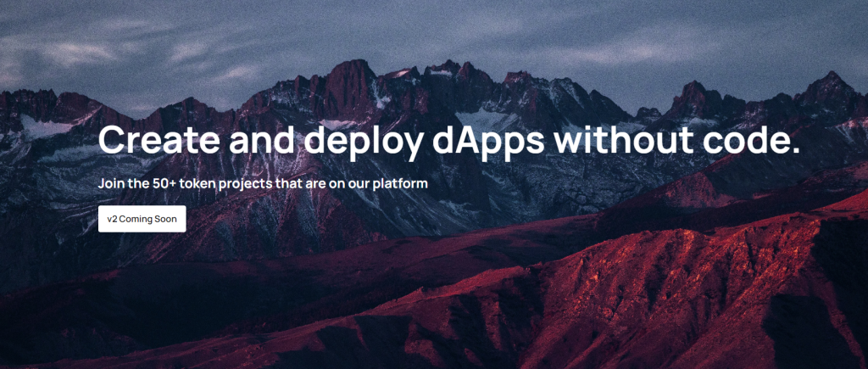Click the word 'Join' starting the subtitle

(x=111, y=183)
